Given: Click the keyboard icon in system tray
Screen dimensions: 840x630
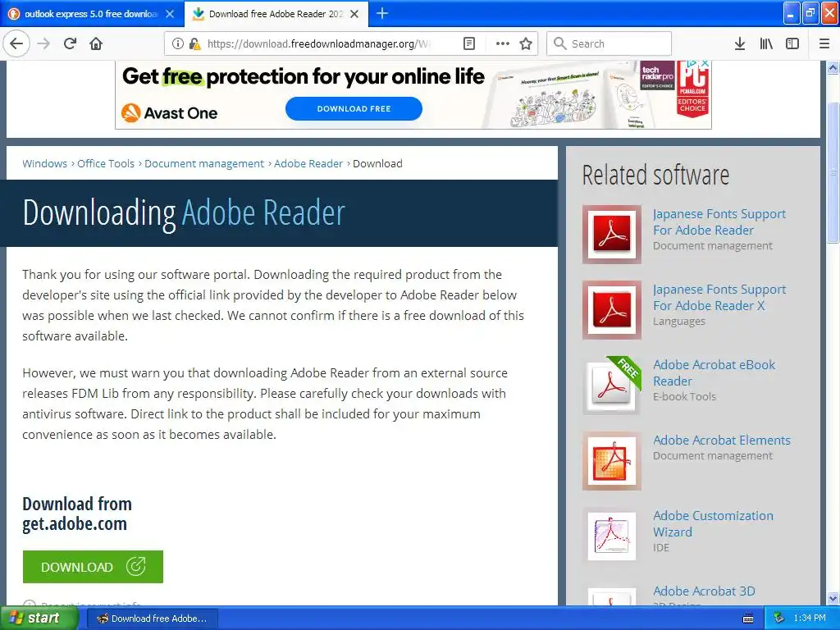Looking at the screenshot, I should coord(748,619).
